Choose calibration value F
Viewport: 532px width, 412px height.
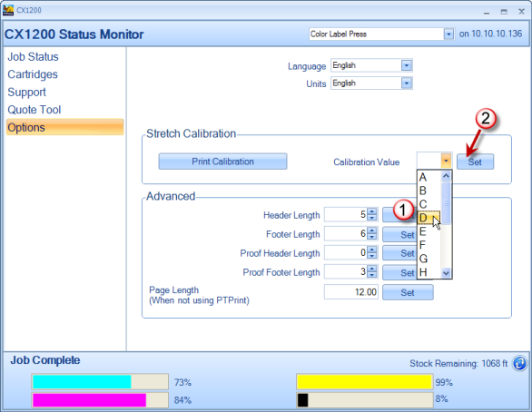pos(429,245)
